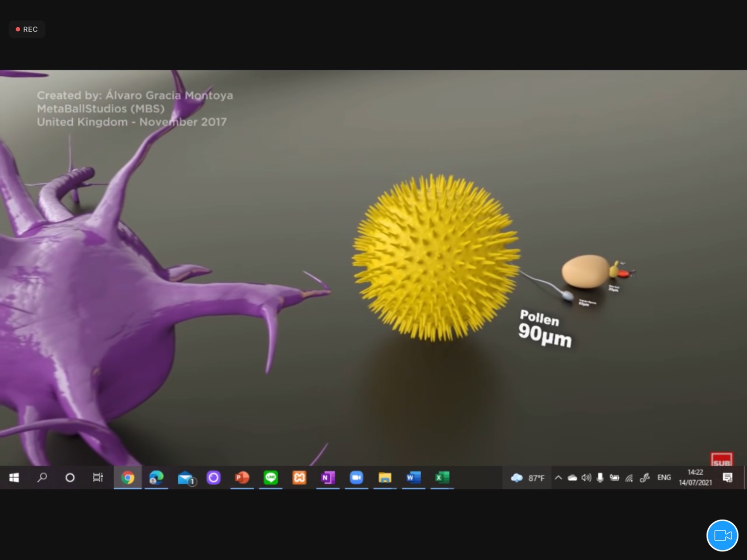Open the Action Center notifications icon
Screen dimensions: 747x560
(728, 478)
